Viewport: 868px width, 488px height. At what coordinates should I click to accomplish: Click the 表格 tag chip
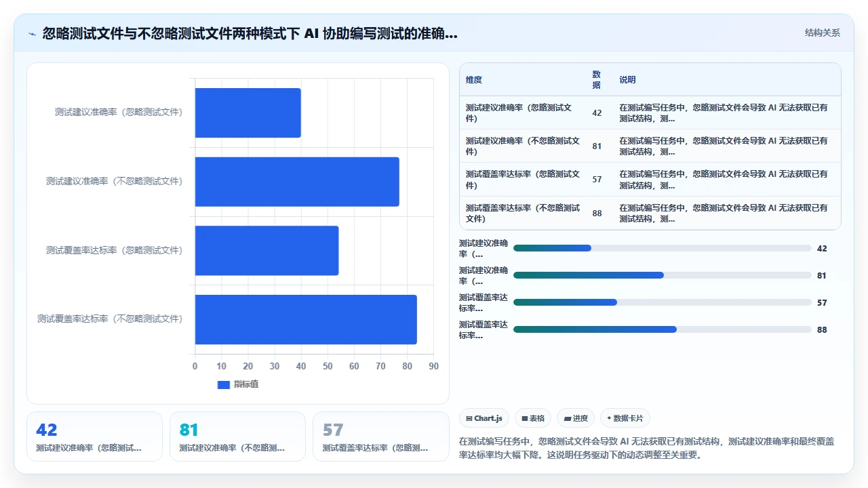click(x=533, y=418)
